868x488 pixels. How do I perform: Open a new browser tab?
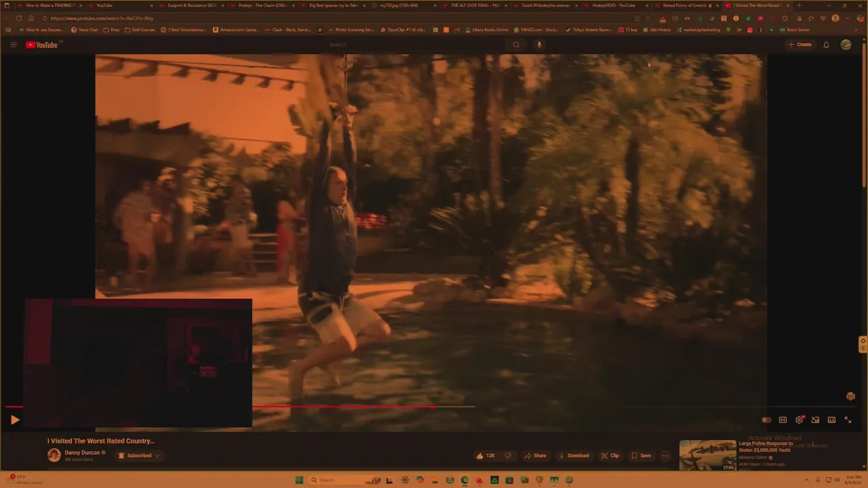(x=800, y=5)
